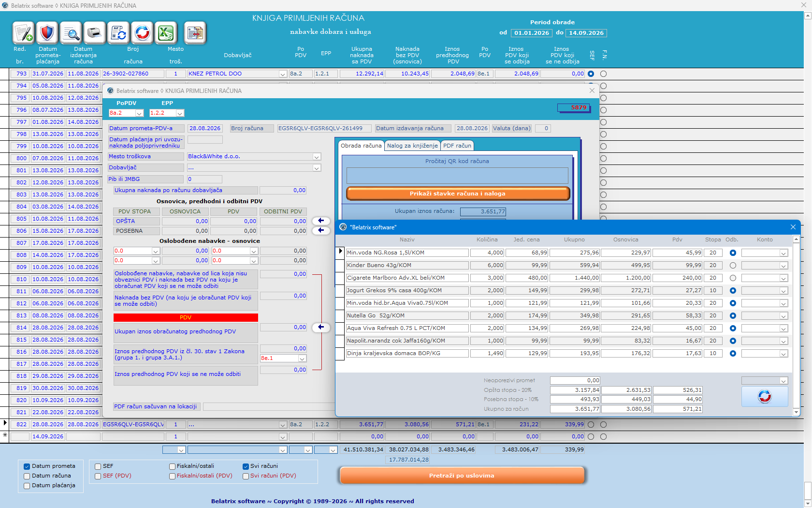Uncheck the Datum prometa checkbox
812x508 pixels.
27,466
